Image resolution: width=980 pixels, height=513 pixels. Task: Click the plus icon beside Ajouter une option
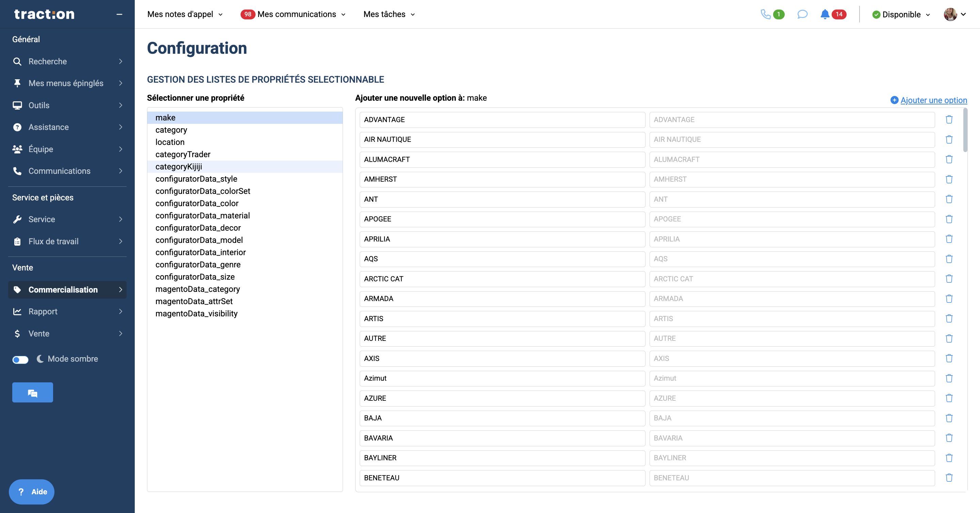[x=894, y=100]
